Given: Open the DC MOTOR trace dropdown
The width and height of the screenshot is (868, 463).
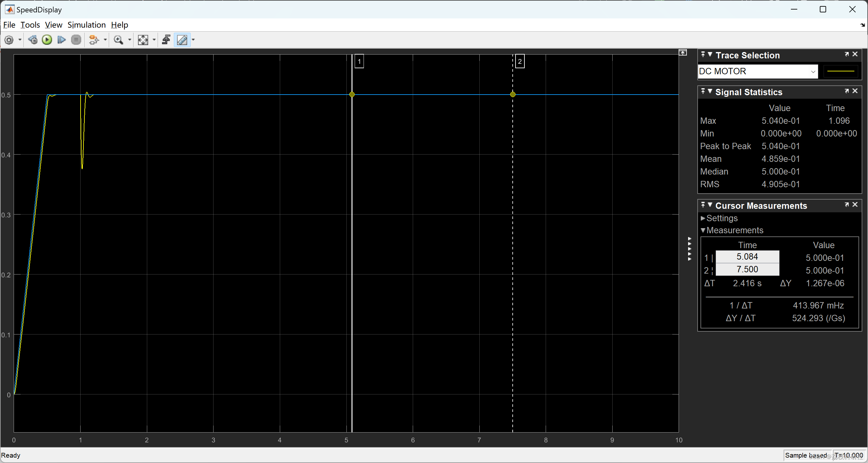Looking at the screenshot, I should tap(813, 71).
